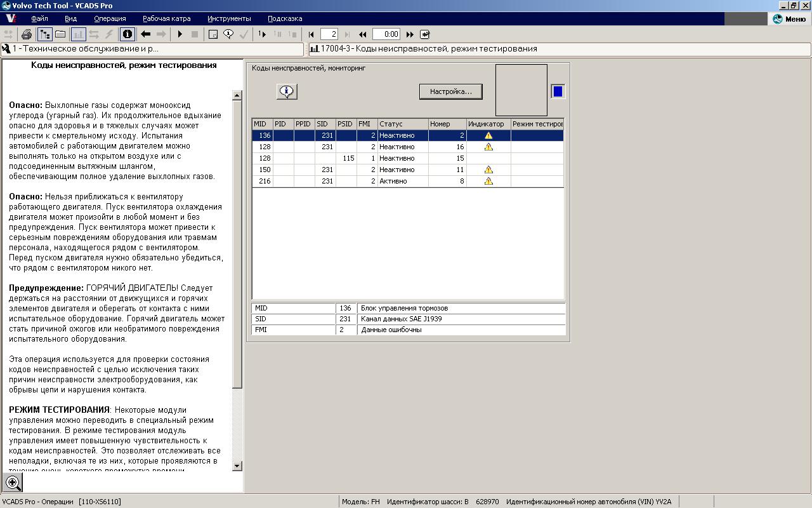Click the Меню button at top right
This screenshot has width=812, height=508.
coord(789,18)
